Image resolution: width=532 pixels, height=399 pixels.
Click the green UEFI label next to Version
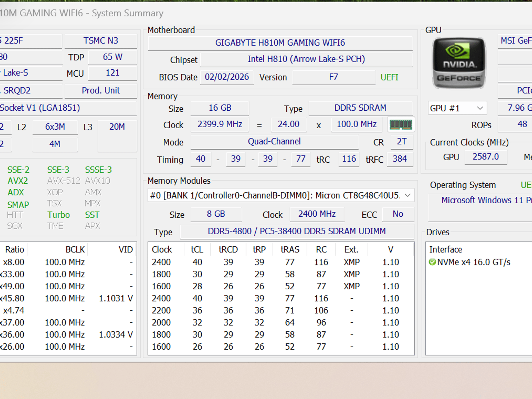(389, 77)
